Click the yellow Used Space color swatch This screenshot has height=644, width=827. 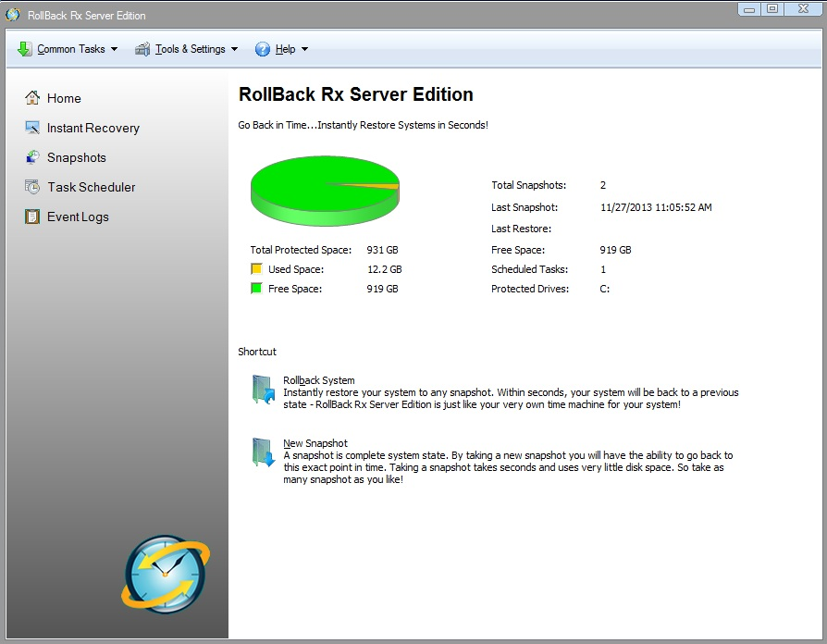(x=256, y=269)
